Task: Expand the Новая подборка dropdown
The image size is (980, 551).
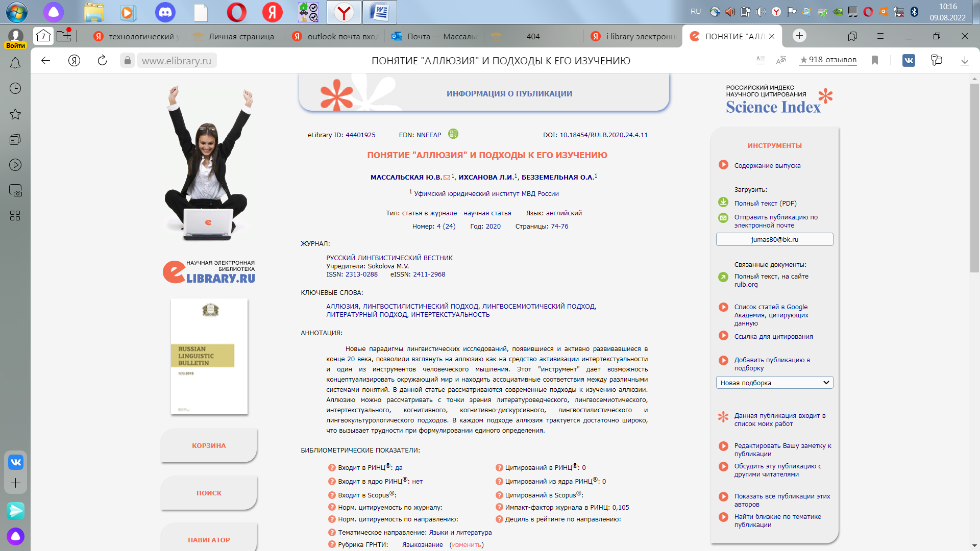Action: pyautogui.click(x=774, y=383)
